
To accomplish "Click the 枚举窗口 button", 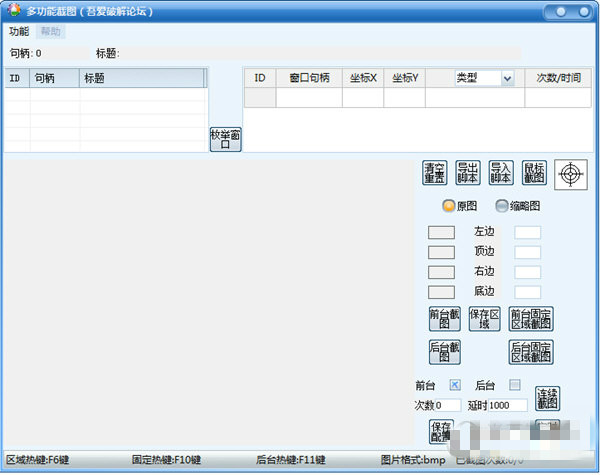I will 225,139.
